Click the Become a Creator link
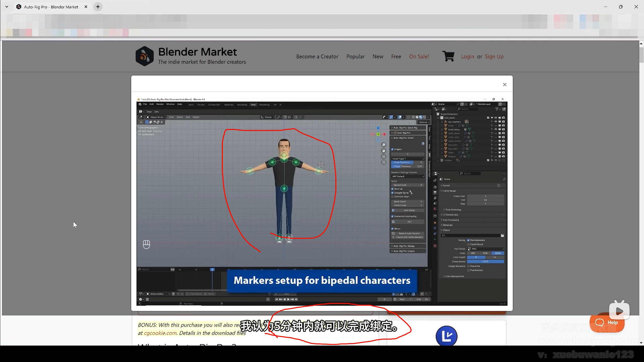Image resolution: width=644 pixels, height=362 pixels. pos(317,57)
